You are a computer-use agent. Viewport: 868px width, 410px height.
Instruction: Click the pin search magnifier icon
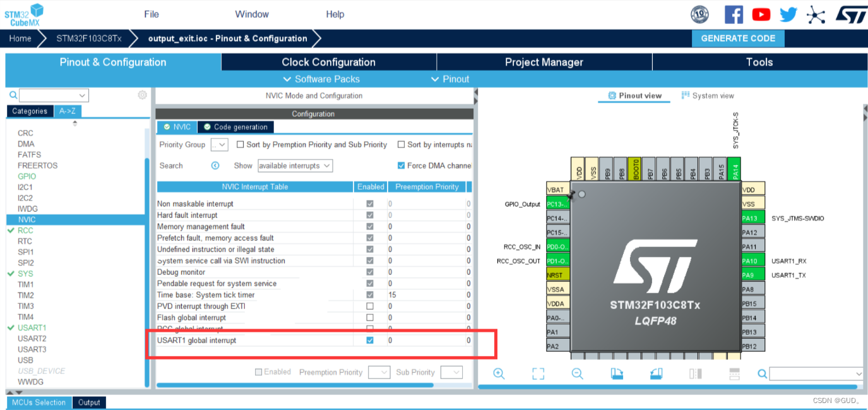coord(762,374)
